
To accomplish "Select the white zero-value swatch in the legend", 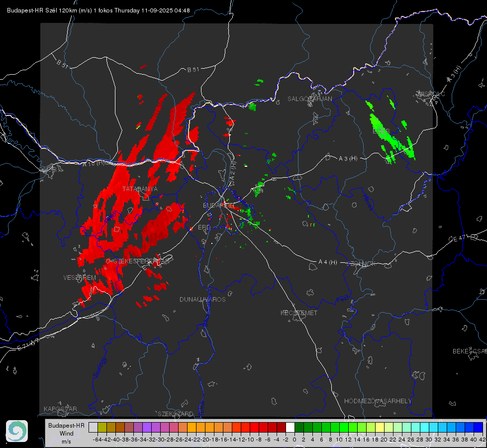I will coord(290,427).
